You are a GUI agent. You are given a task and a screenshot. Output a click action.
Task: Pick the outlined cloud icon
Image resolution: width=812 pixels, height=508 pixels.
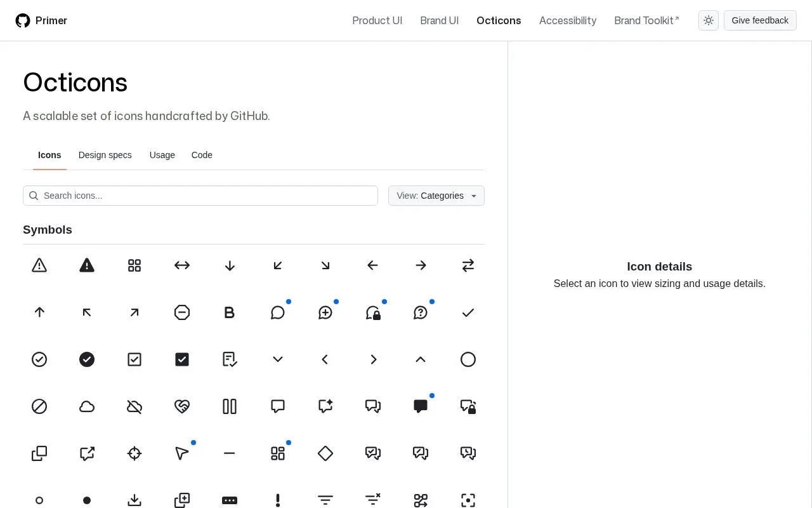tap(87, 406)
